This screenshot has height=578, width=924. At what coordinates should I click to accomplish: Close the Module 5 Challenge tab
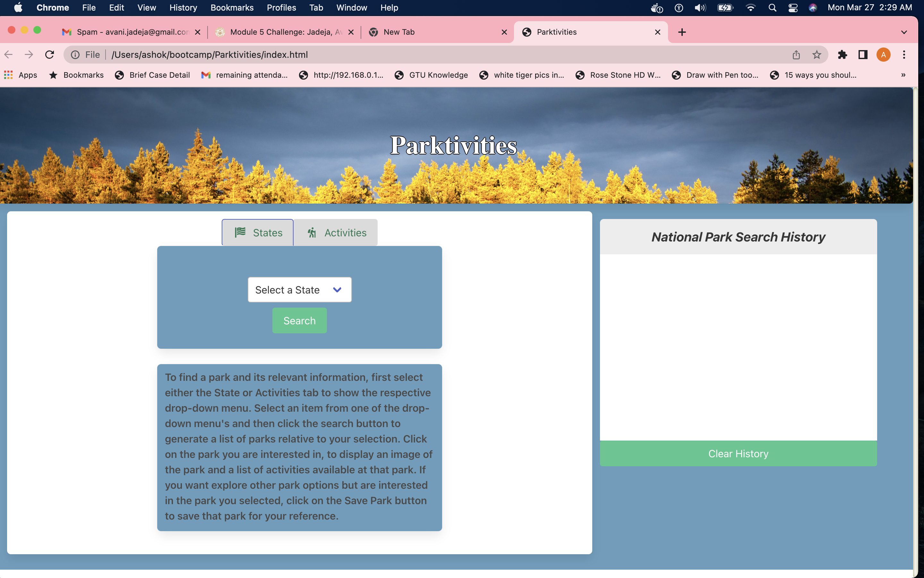(x=351, y=32)
